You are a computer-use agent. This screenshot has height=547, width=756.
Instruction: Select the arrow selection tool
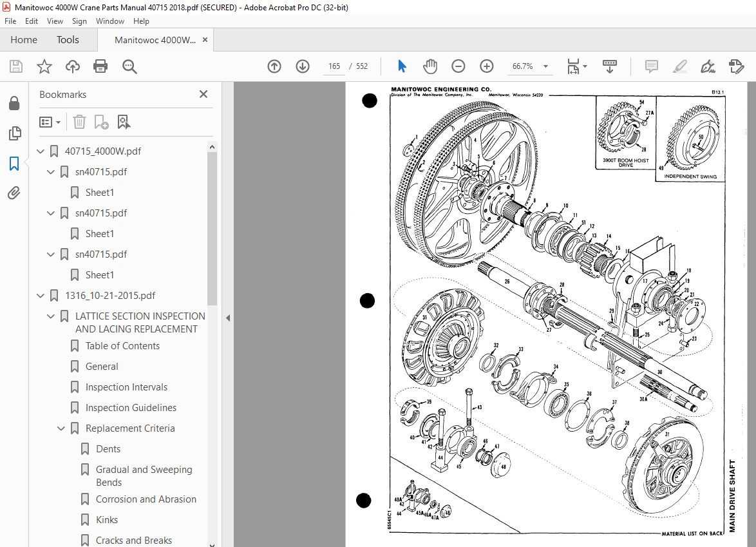point(402,66)
